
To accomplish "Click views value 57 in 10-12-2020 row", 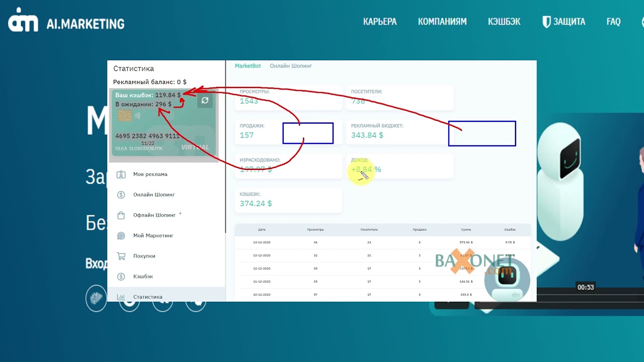I will (315, 295).
